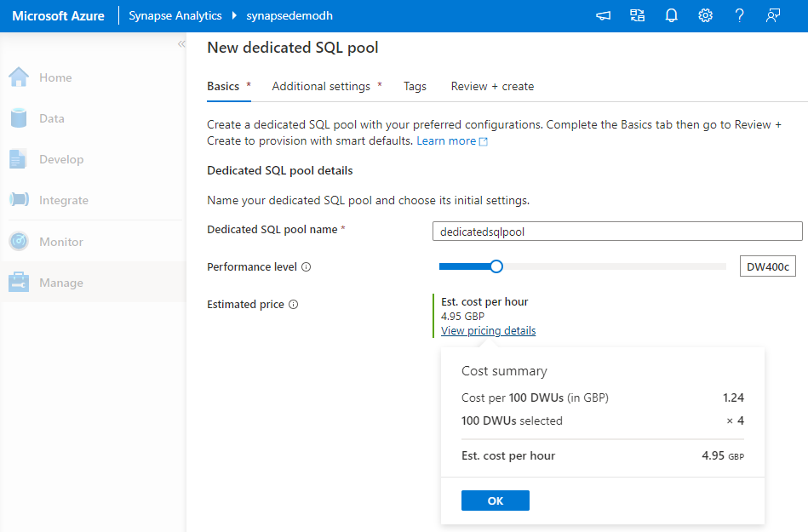Click the Monitor gauge icon
Image resolution: width=808 pixels, height=532 pixels.
click(x=19, y=241)
